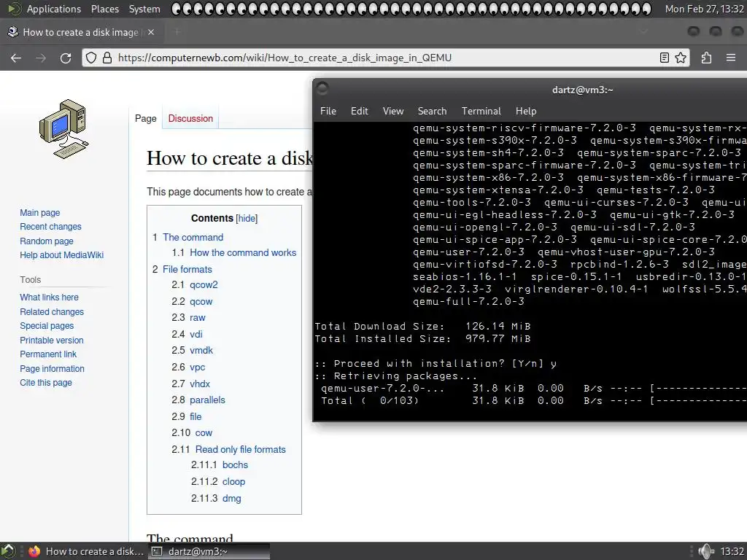
Task: Jump to the qcow2 section
Action: click(204, 285)
